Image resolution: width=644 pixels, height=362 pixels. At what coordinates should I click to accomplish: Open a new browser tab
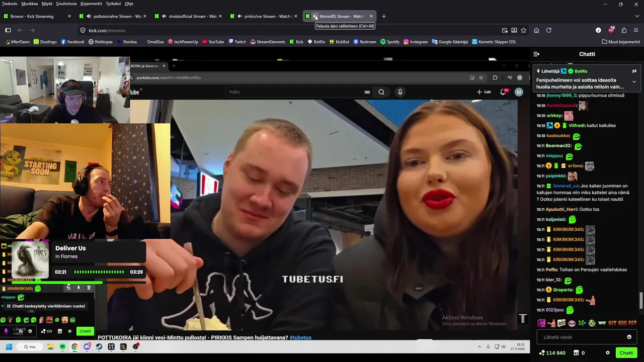click(384, 16)
